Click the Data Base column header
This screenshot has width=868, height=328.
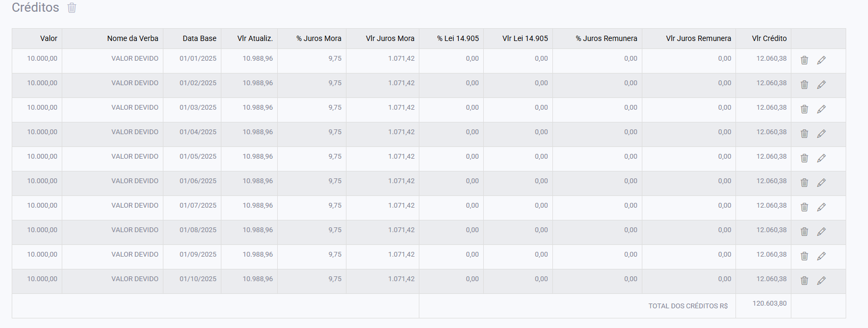[x=199, y=38]
